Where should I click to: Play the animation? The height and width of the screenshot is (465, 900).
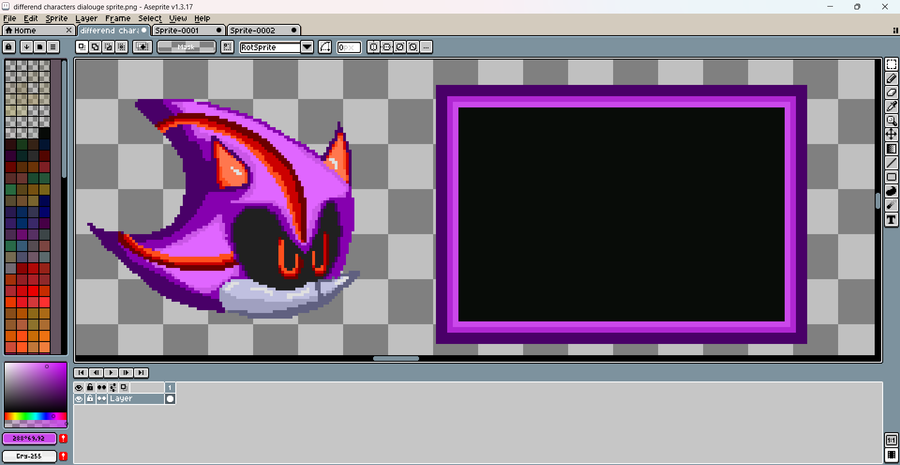pyautogui.click(x=111, y=372)
